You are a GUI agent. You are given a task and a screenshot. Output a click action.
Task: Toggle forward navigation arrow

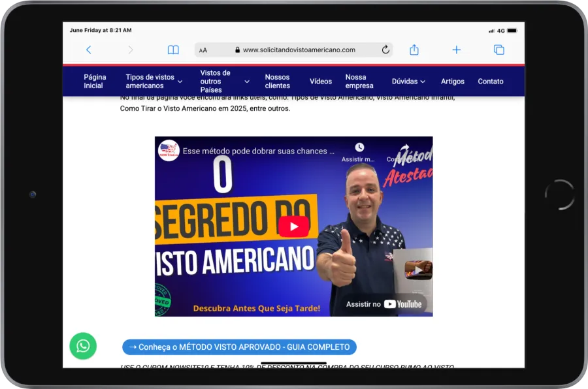point(131,50)
